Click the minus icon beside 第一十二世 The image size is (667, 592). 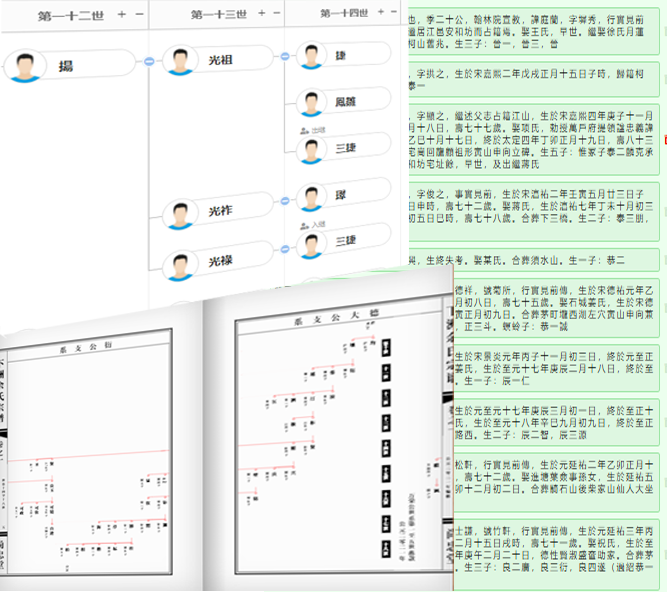pyautogui.click(x=139, y=14)
